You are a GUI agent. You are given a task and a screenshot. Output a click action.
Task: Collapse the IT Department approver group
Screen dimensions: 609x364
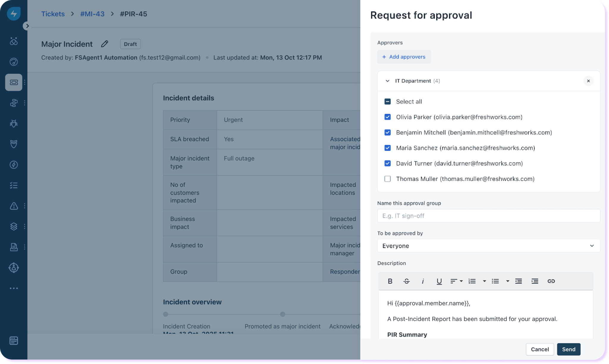pos(387,81)
